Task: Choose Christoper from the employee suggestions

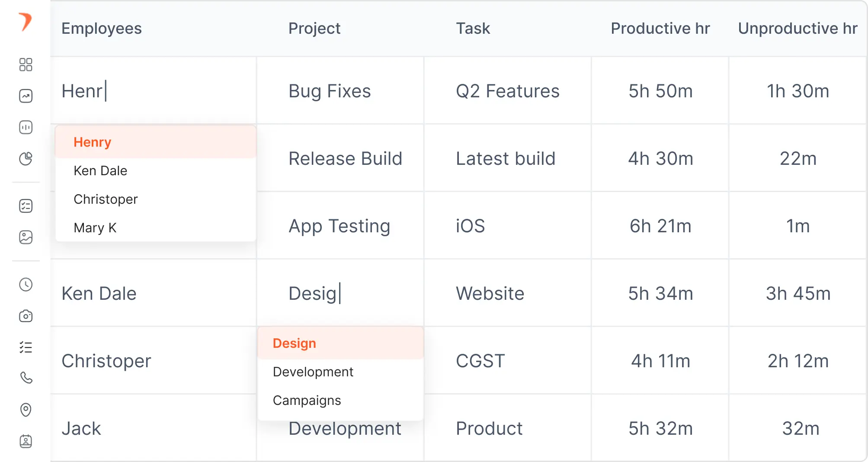Action: 156,199
